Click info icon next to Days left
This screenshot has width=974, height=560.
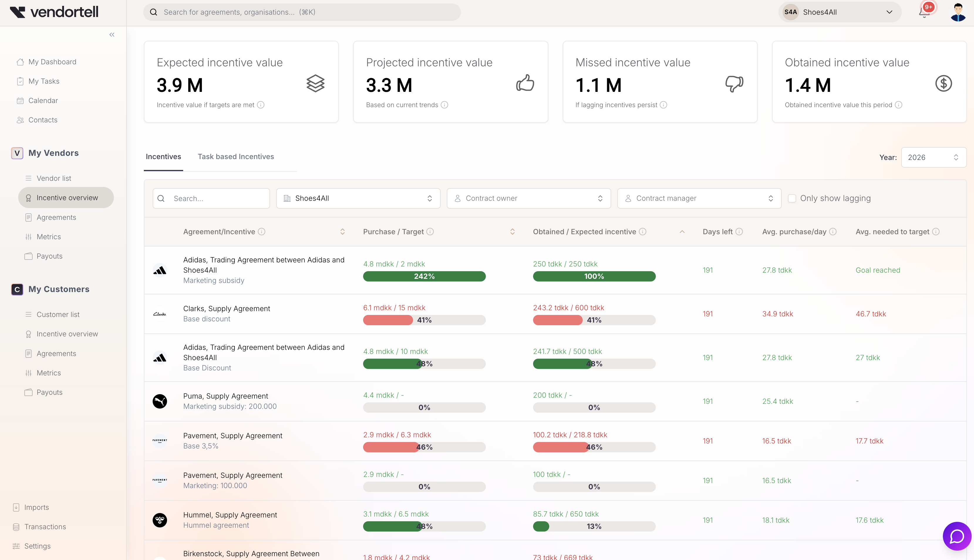(x=739, y=232)
